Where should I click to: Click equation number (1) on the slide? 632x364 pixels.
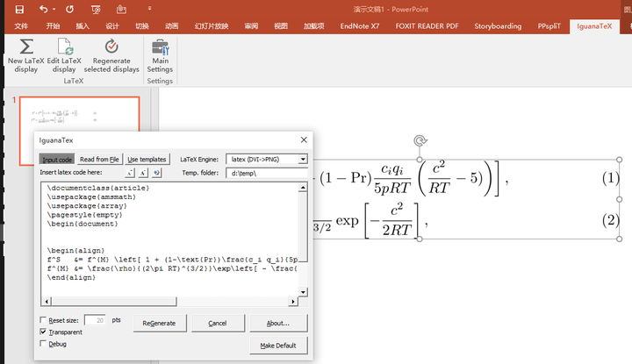tap(611, 177)
